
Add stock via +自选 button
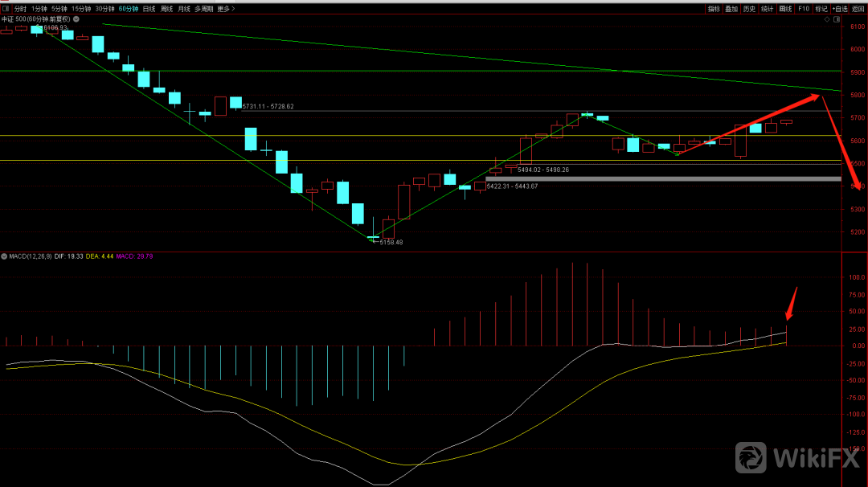[x=840, y=9]
